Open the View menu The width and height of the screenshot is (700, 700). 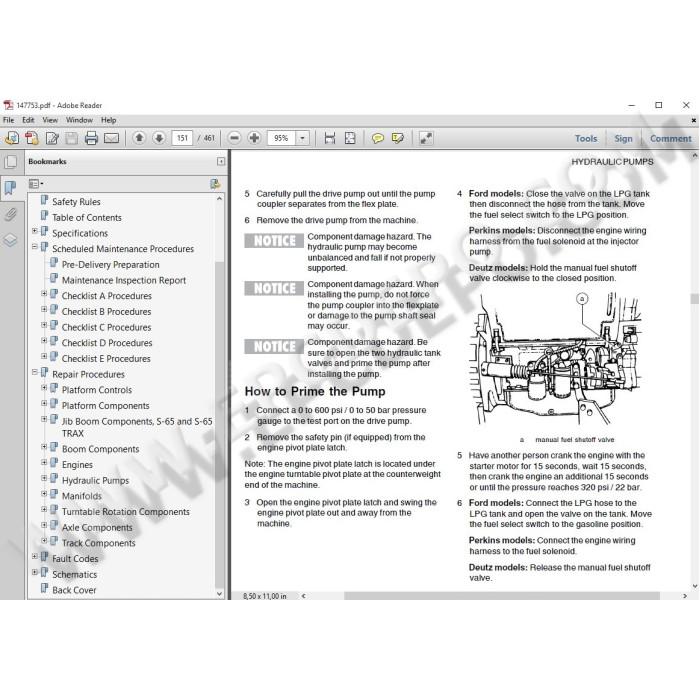pos(50,120)
